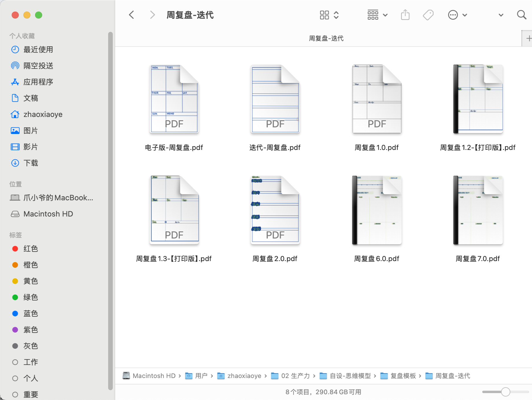
Task: Click the 周复盘 2.0.pdf file name
Action: coord(275,259)
